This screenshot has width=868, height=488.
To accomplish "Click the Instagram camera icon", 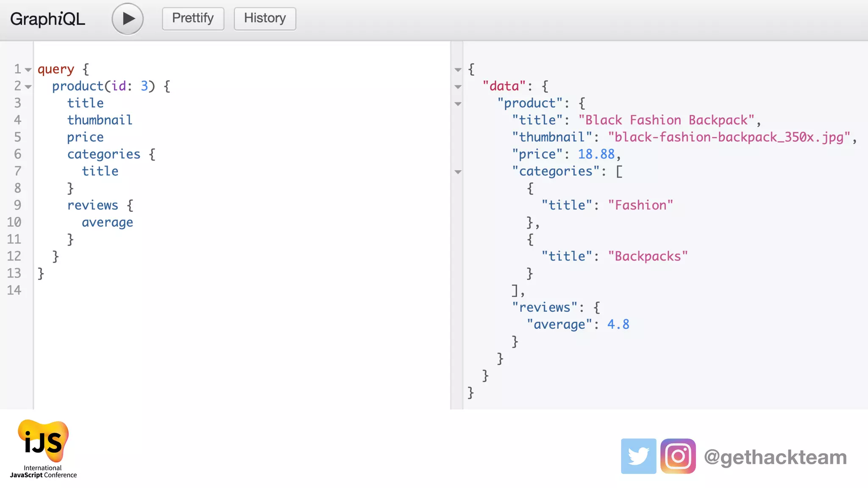I will (x=678, y=456).
